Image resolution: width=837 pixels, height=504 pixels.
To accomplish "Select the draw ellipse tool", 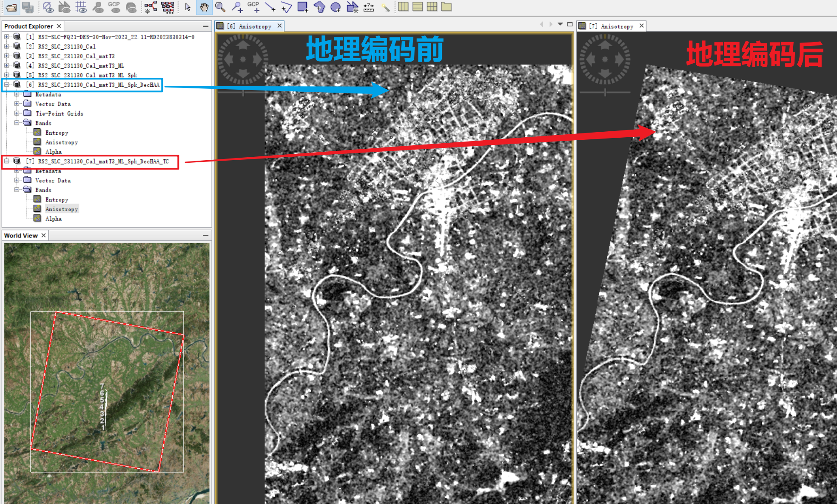I will point(336,7).
